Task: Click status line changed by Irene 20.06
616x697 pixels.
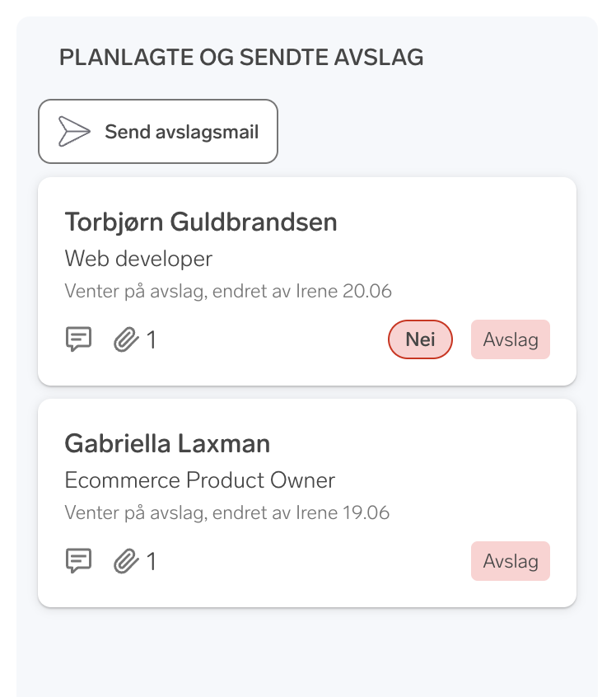Action: pyautogui.click(x=228, y=291)
